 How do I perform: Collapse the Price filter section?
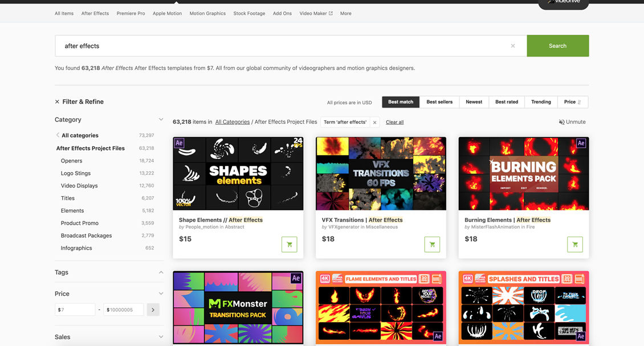pyautogui.click(x=161, y=294)
